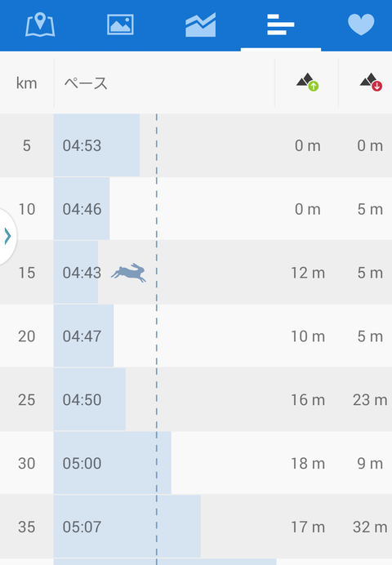
Task: Select the 35 km split with 05:07
Action: click(196, 527)
